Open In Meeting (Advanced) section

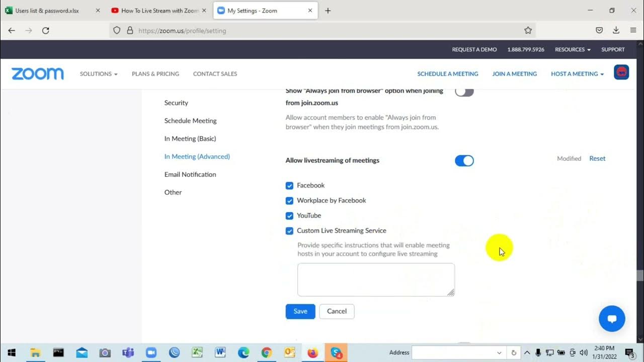click(197, 156)
